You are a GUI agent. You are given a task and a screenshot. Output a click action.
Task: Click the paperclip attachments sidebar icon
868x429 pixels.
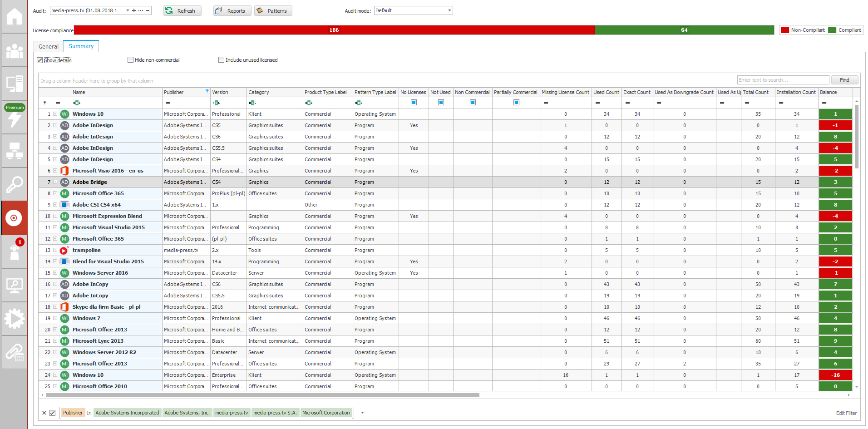(x=14, y=352)
